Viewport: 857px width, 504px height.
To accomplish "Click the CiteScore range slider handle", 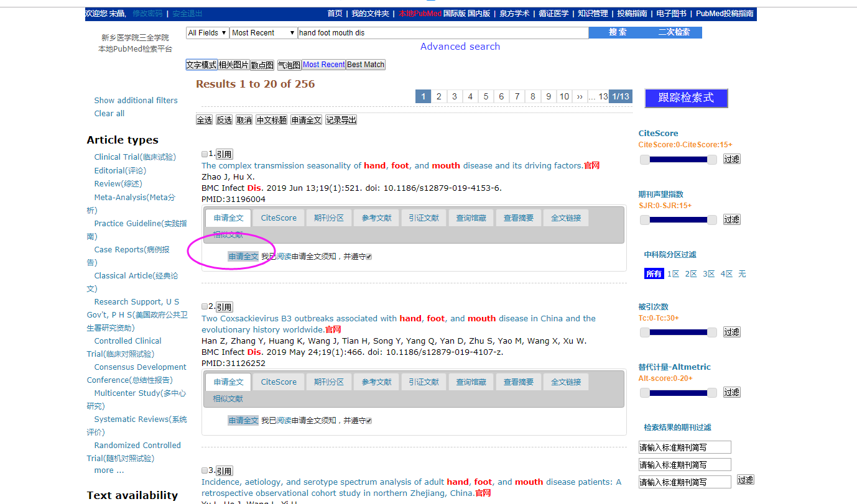I will click(x=645, y=160).
